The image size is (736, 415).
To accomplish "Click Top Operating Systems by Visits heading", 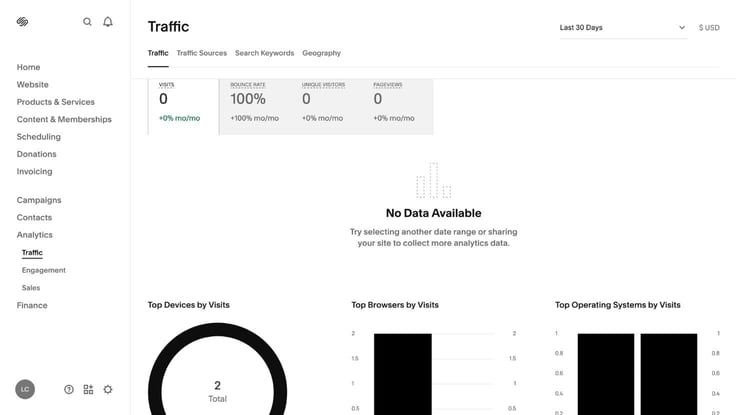I will point(617,305).
